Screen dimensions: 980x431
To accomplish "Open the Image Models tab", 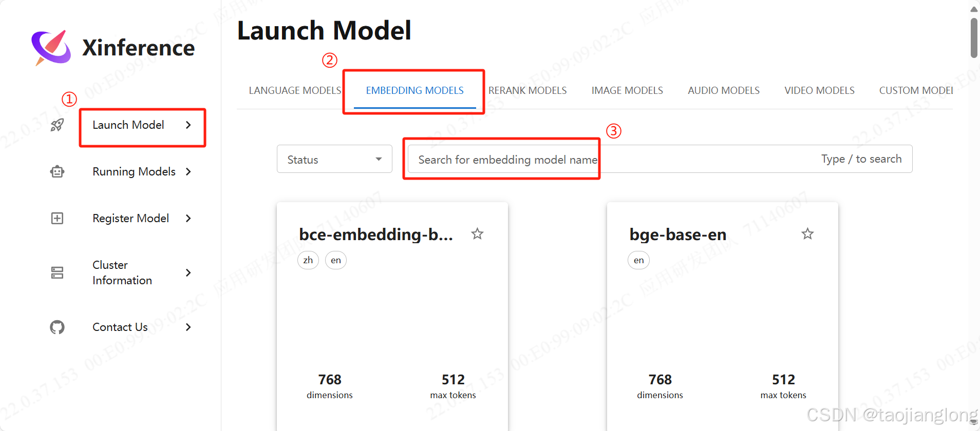I will 627,91.
